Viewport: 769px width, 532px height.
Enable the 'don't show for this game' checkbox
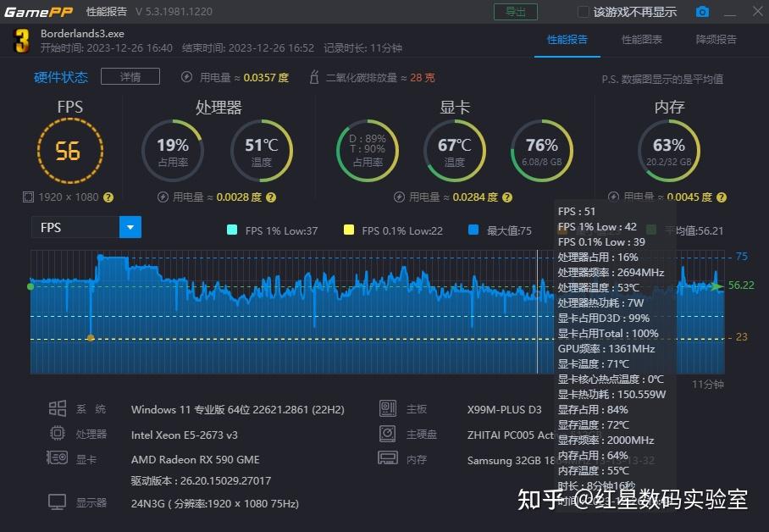coord(584,12)
